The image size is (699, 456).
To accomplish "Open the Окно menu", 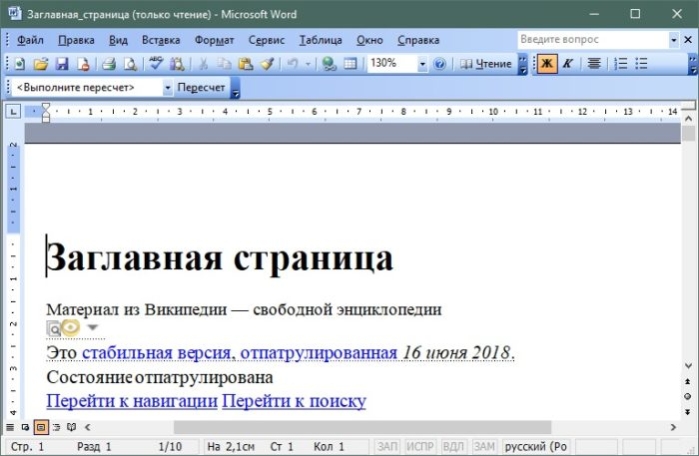I will click(x=370, y=40).
